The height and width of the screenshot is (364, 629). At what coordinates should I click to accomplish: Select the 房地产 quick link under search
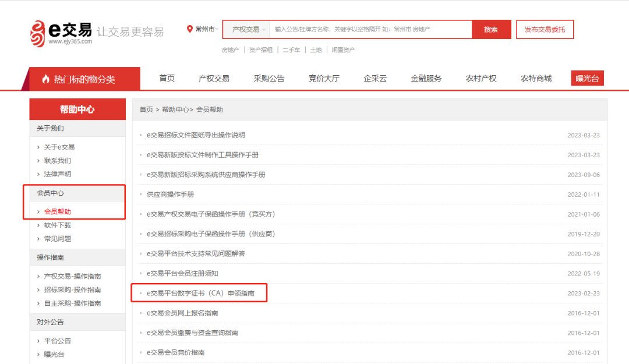point(231,50)
